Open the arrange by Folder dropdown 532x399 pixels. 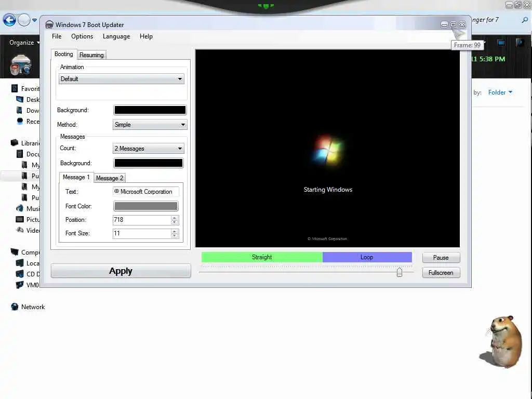[500, 92]
